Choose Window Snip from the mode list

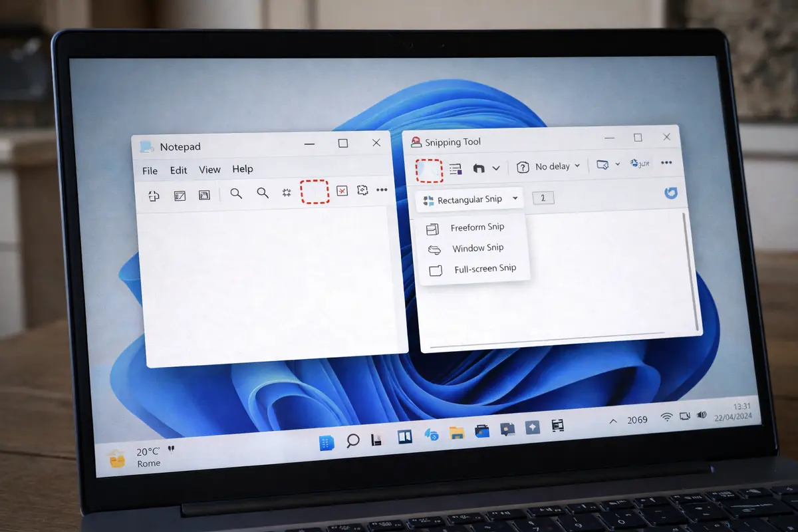pos(477,248)
